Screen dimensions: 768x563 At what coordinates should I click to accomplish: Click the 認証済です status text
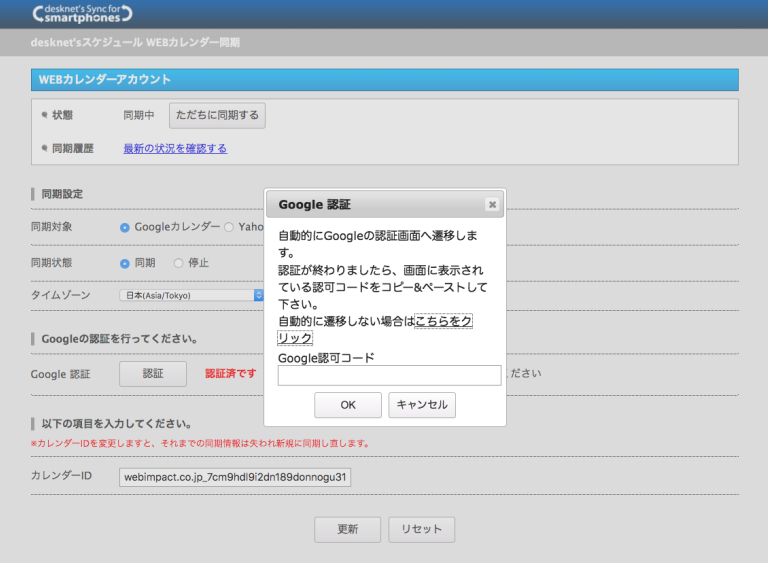(x=231, y=373)
